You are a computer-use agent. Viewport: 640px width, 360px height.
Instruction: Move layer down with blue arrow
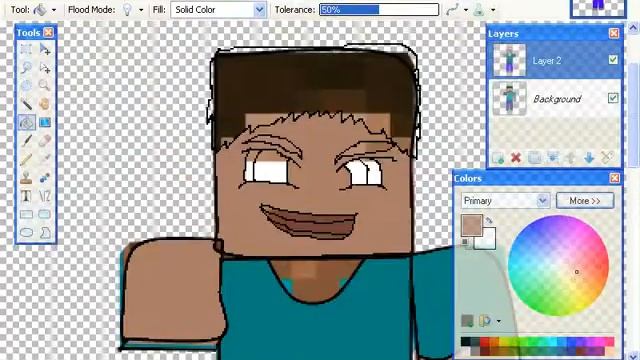click(x=589, y=158)
